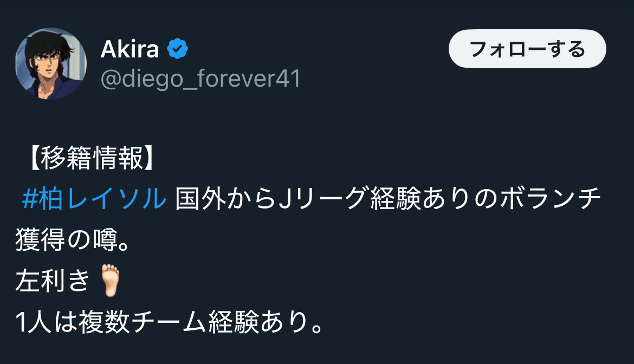The width and height of the screenshot is (634, 364).
Task: Click the word ボランチ in the tweet
Action: [551, 198]
